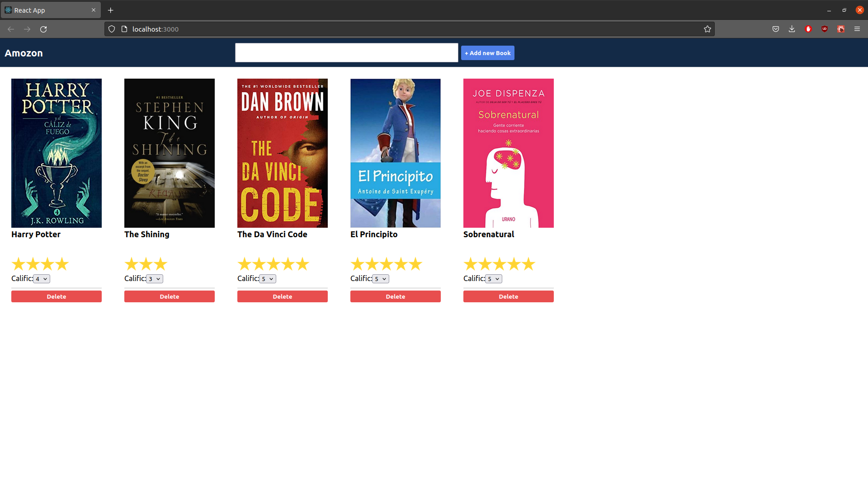Click the tracking protection shield icon
This screenshot has height=488, width=868.
112,29
